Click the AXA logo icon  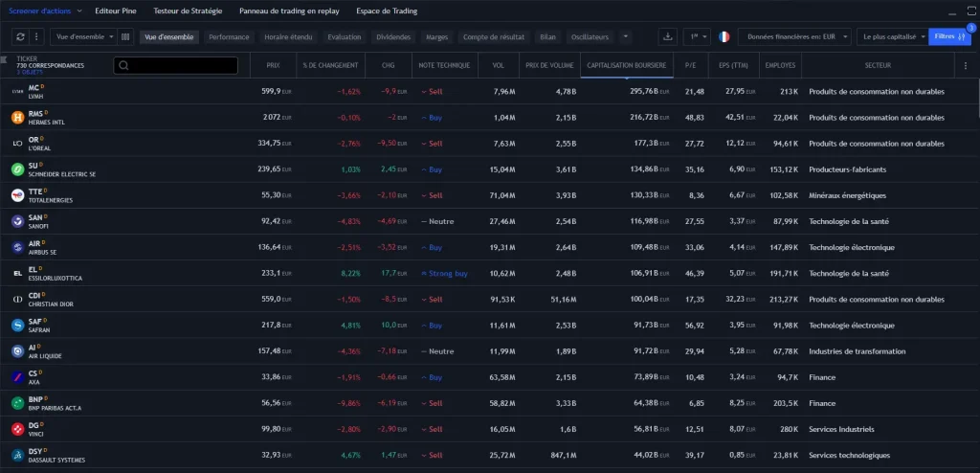pyautogui.click(x=17, y=377)
